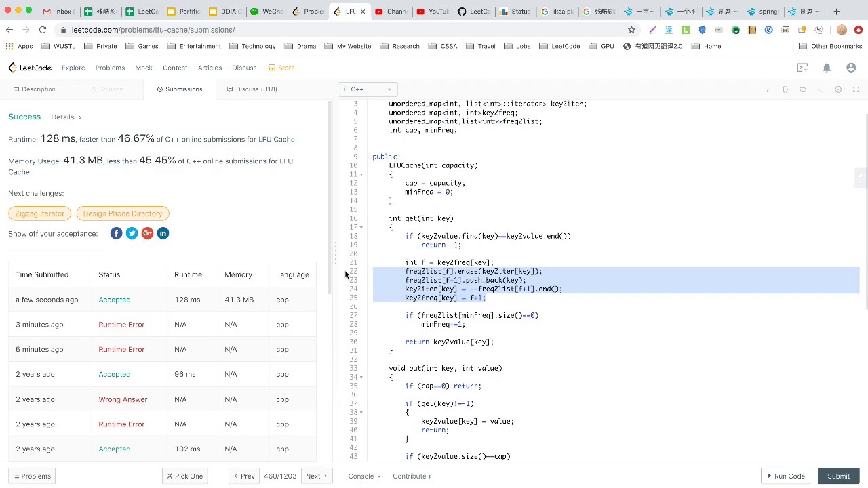Open the Contest nav item
Screen dimensions: 868x488
click(x=175, y=68)
